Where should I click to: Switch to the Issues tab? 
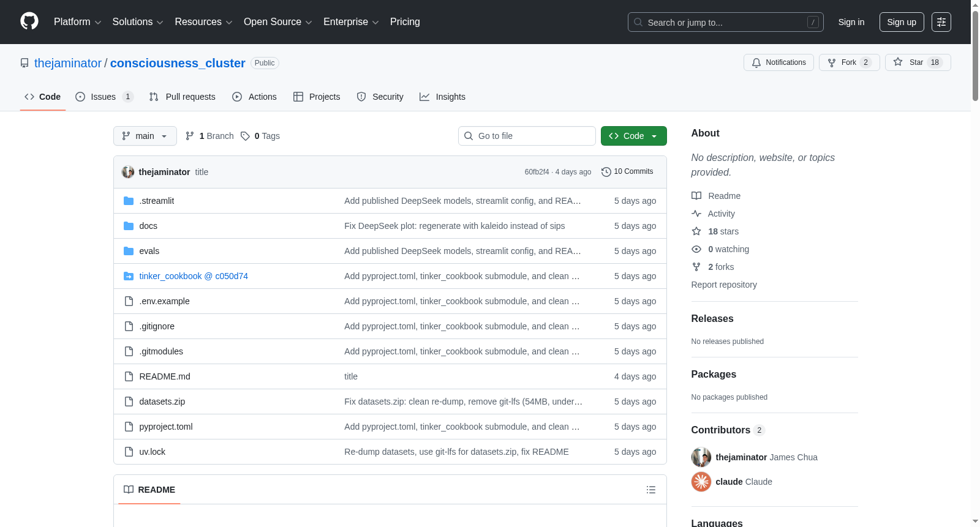[x=104, y=97]
